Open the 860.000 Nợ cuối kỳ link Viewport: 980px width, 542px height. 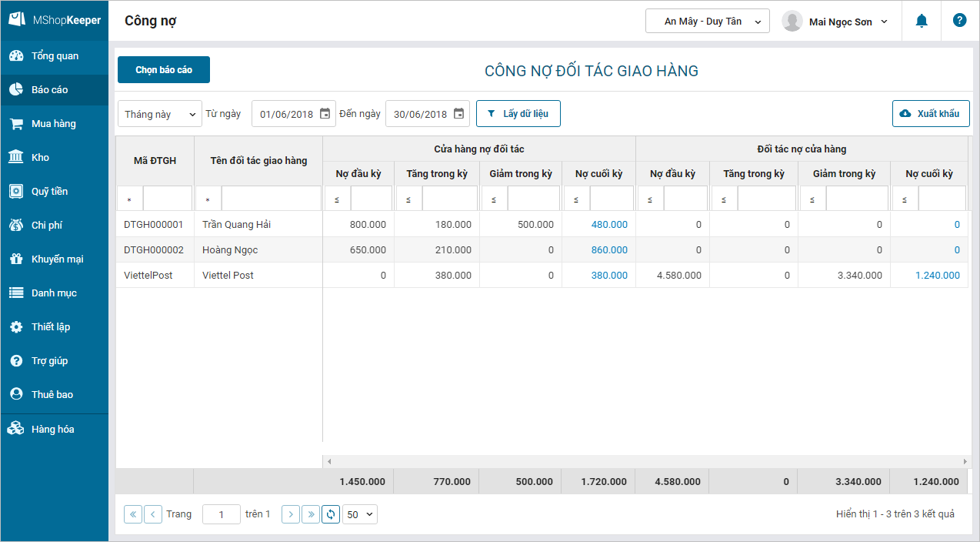pyautogui.click(x=609, y=250)
